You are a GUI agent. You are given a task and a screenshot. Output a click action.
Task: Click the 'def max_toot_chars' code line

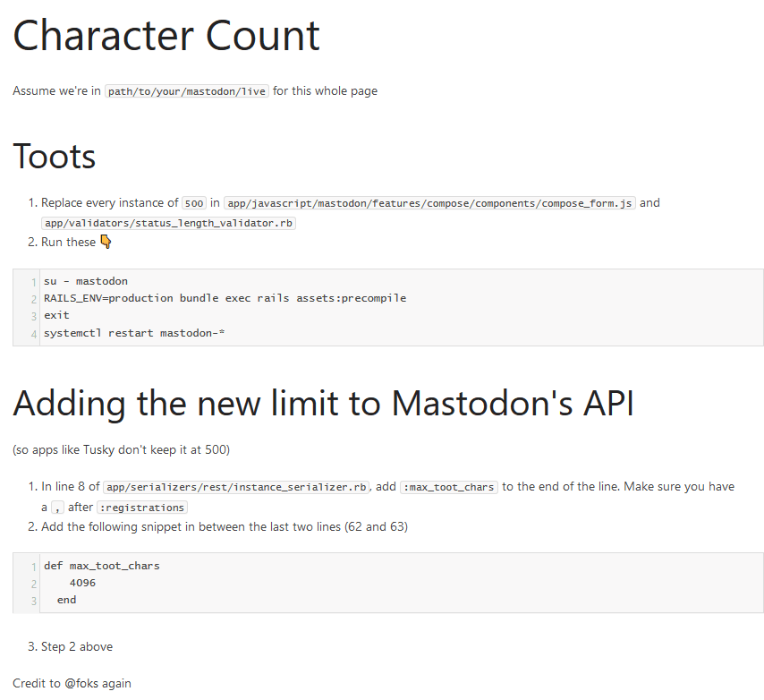102,566
